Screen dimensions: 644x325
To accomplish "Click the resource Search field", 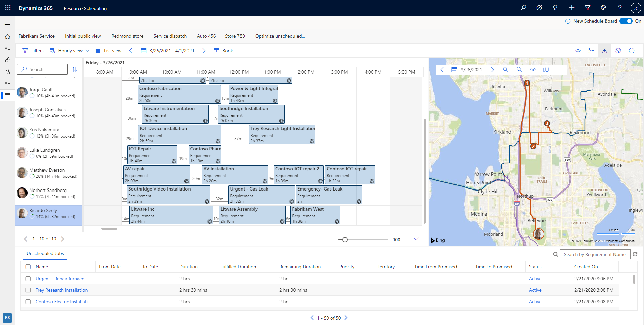I will (x=43, y=69).
